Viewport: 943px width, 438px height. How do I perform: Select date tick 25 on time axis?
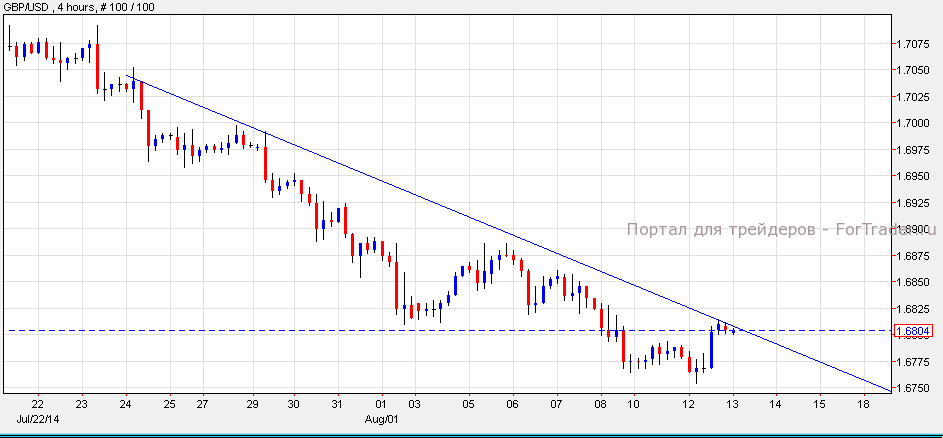[170, 404]
